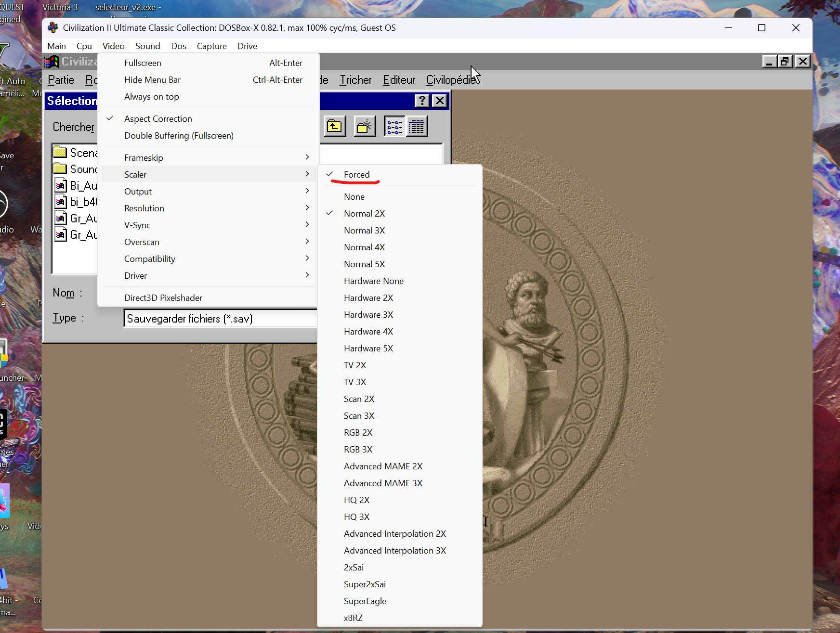
Task: Click the Sauvegarder fichiers type field
Action: pyautogui.click(x=220, y=319)
